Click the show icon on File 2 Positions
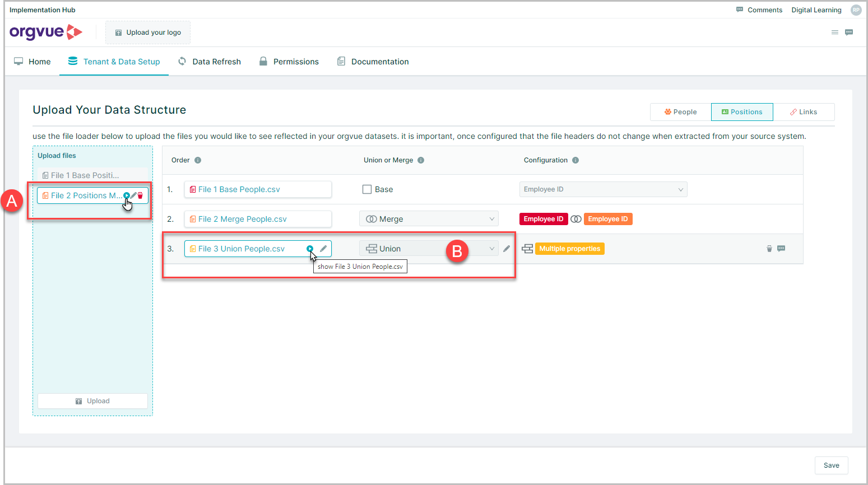Viewport: 868px width, 485px height. pyautogui.click(x=127, y=195)
